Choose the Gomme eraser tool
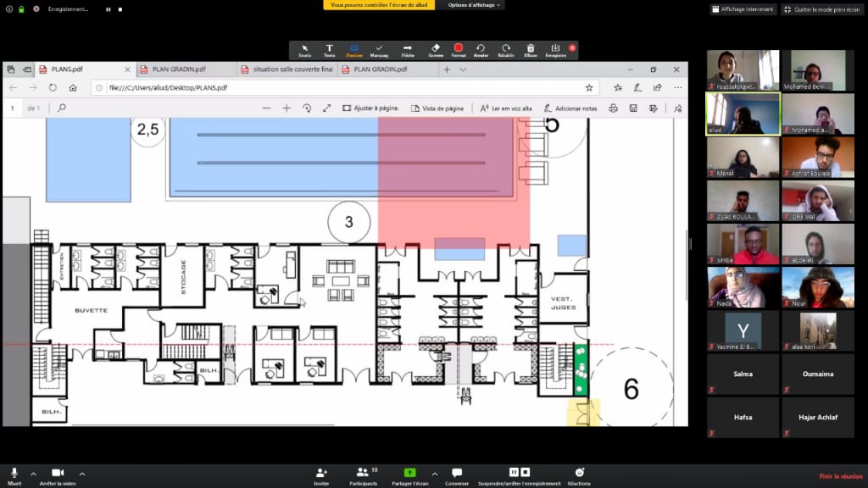Image resolution: width=868 pixels, height=488 pixels. pos(435,50)
